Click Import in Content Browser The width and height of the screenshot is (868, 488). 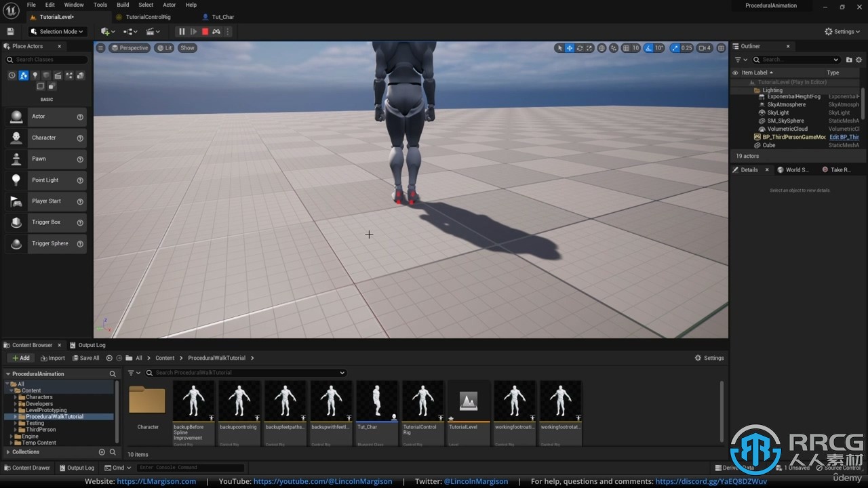(52, 358)
